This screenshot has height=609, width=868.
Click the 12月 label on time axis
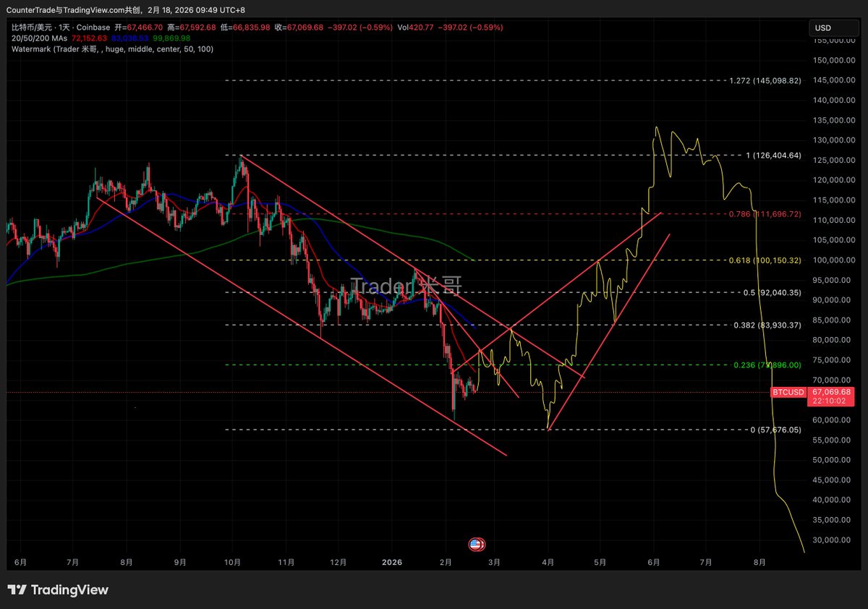click(x=338, y=561)
